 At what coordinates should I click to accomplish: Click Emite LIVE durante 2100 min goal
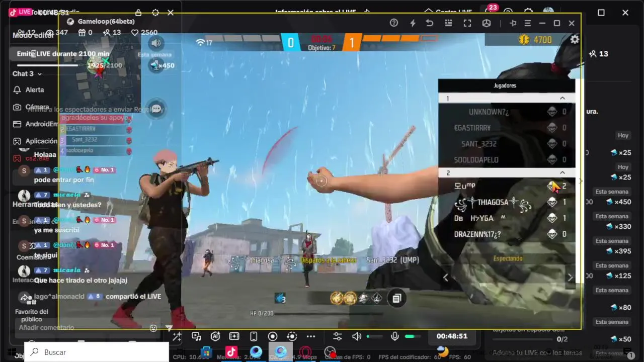coord(63,54)
